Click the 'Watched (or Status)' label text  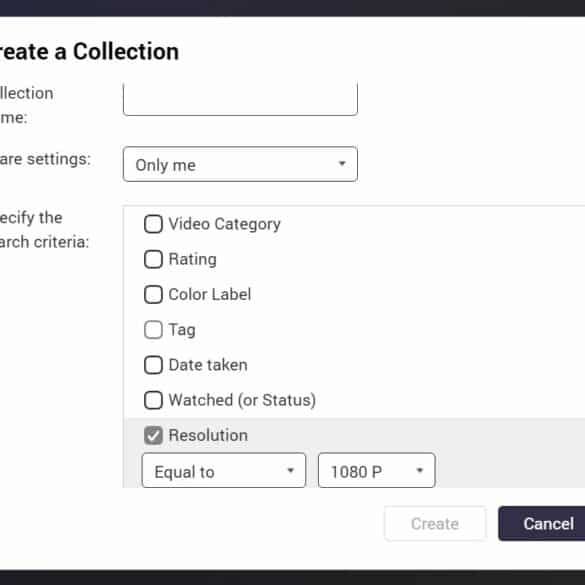pos(242,400)
